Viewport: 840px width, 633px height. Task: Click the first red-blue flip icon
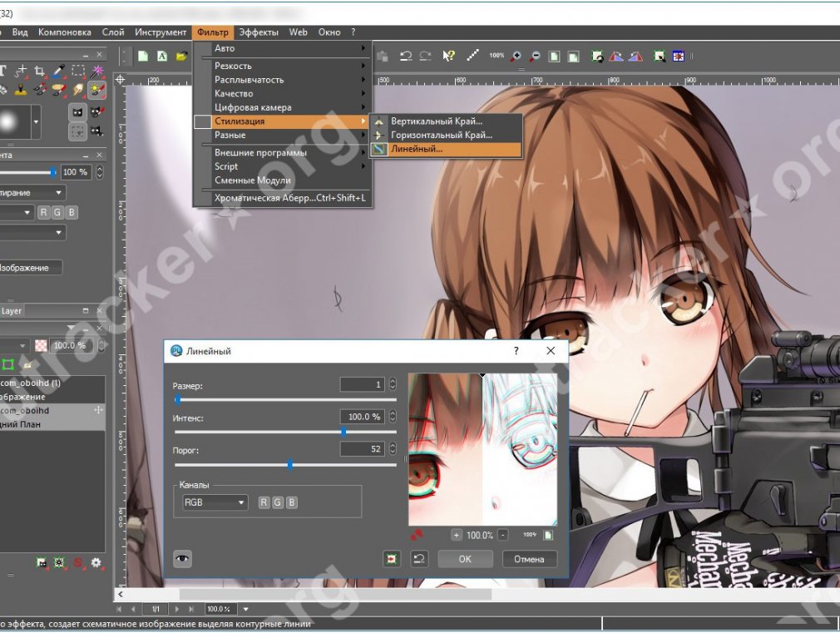pyautogui.click(x=616, y=56)
